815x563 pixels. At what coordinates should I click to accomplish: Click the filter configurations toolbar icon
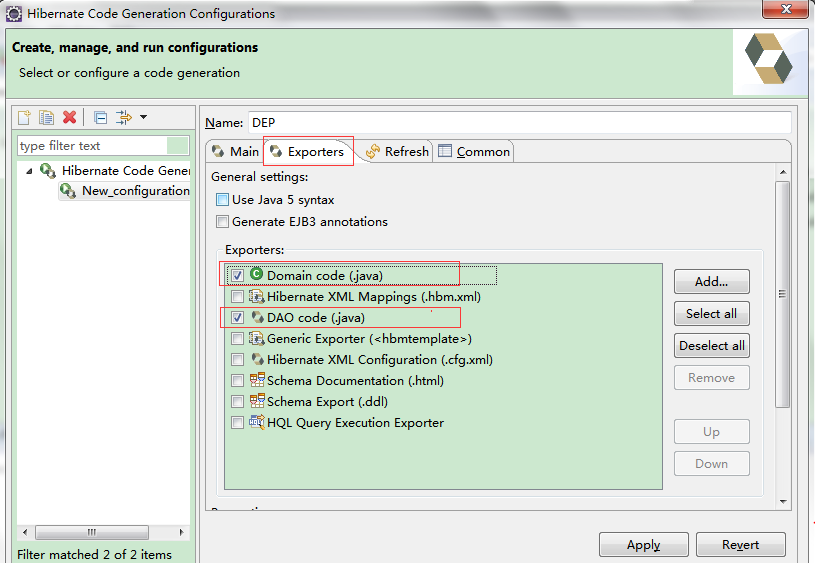pos(124,117)
